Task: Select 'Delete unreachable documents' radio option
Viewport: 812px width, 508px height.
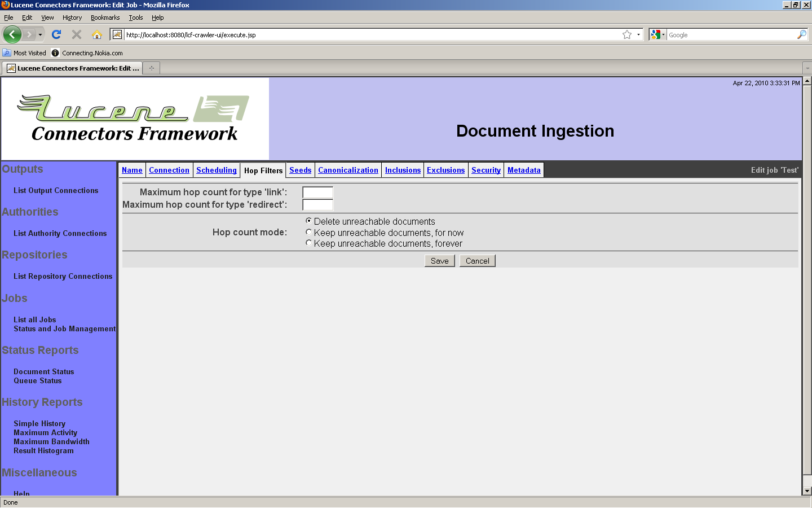Action: (308, 221)
